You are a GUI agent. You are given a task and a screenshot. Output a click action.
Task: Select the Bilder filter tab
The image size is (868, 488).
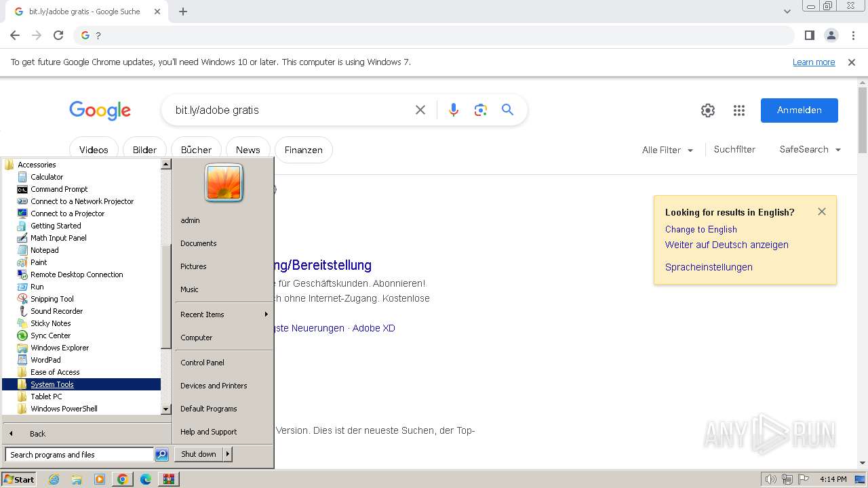point(144,150)
